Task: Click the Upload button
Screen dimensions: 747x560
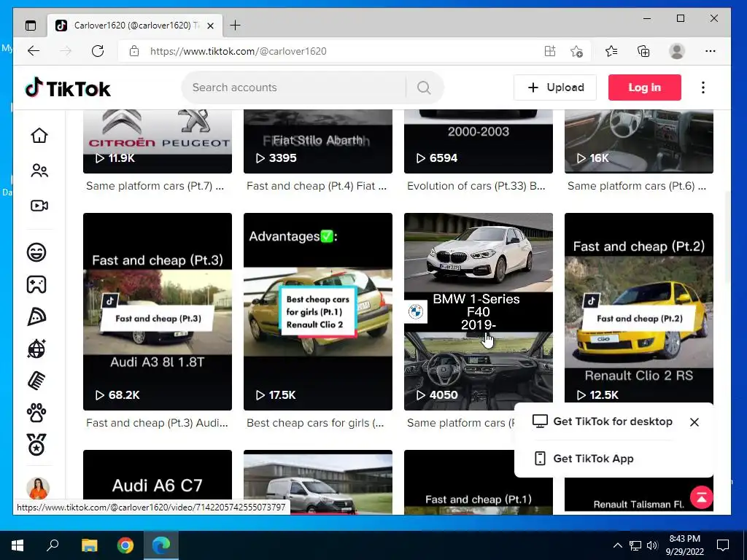Action: (x=555, y=87)
